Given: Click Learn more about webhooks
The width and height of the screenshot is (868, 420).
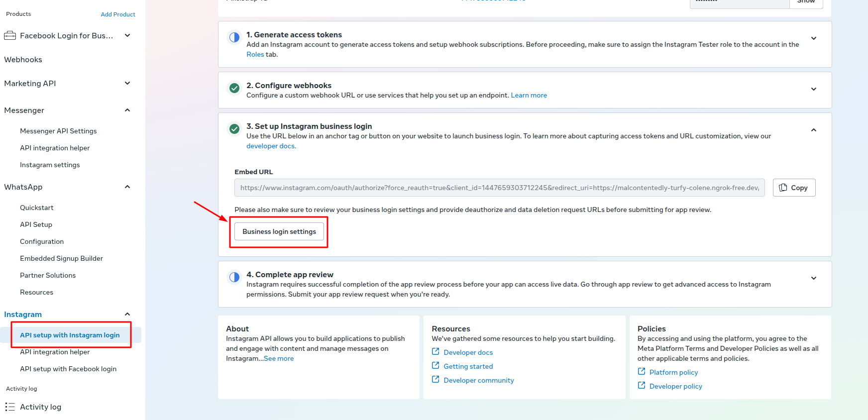Looking at the screenshot, I should [529, 96].
